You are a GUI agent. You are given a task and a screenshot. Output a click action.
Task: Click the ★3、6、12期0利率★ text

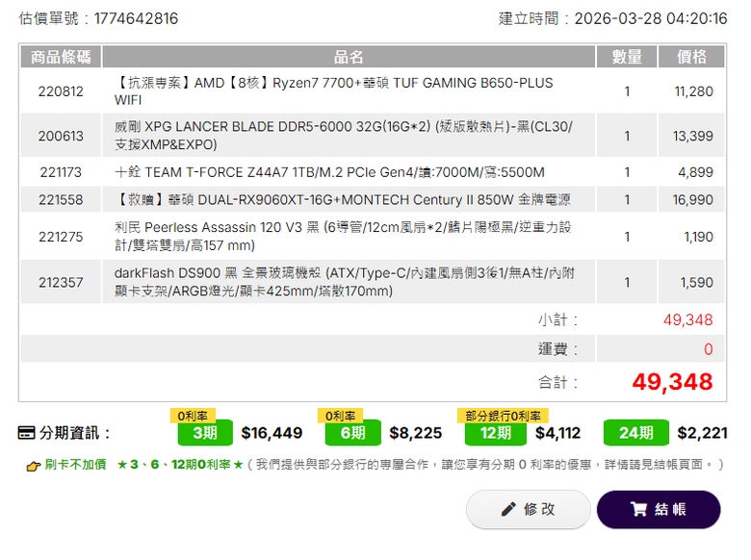tap(180, 465)
